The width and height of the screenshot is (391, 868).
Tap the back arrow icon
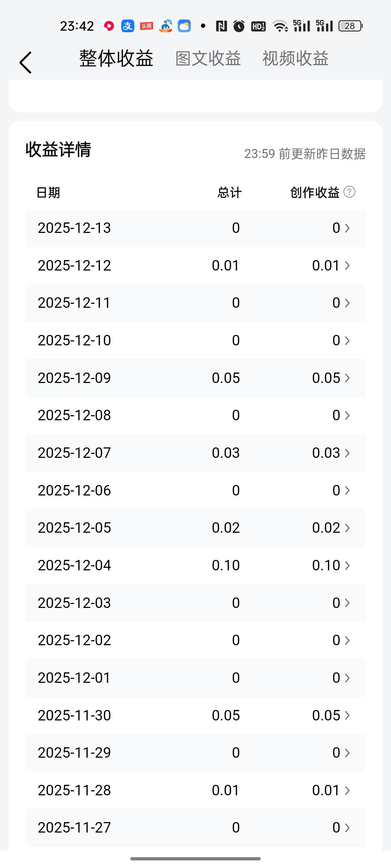pos(25,62)
